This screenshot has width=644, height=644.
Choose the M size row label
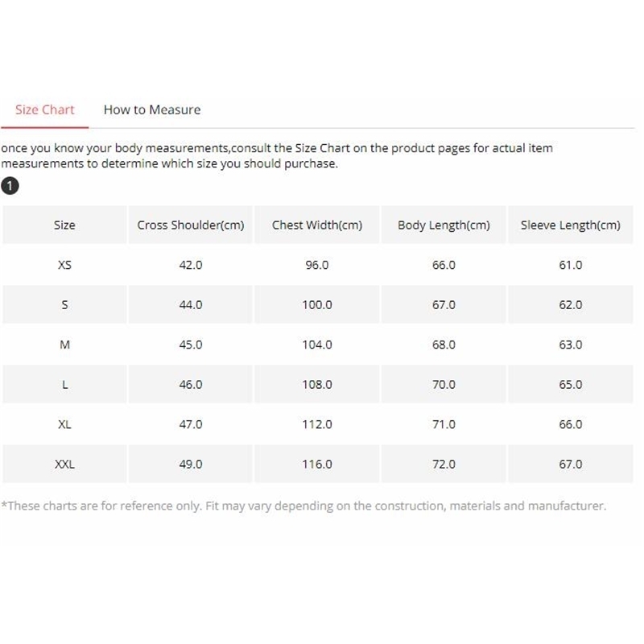pos(64,345)
